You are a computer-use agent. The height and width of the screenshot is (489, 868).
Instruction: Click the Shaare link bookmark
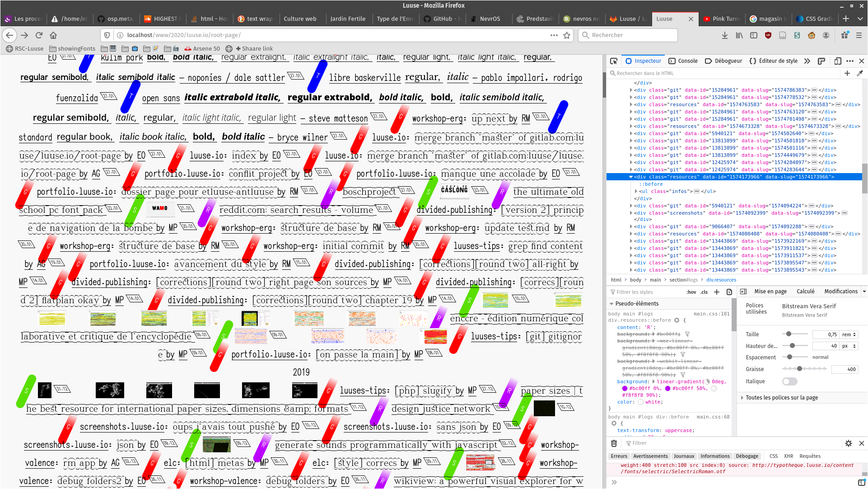254,49
